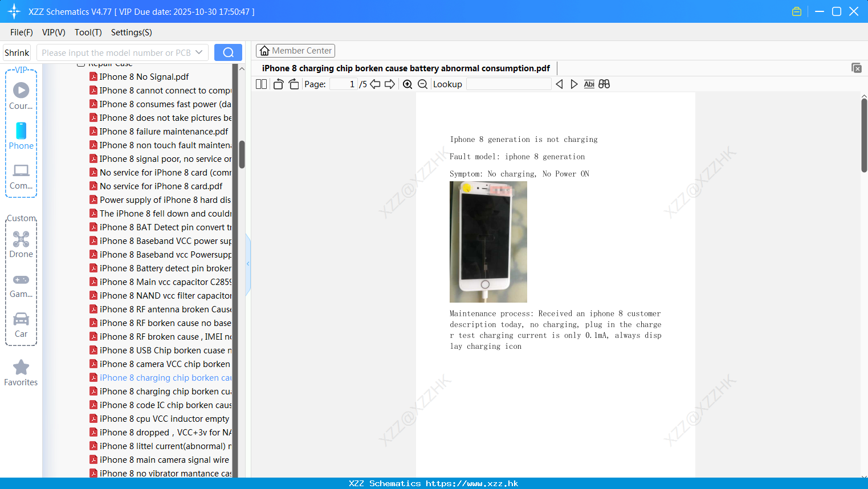Open the model number dropdown arrow
This screenshot has width=868, height=489.
(199, 52)
